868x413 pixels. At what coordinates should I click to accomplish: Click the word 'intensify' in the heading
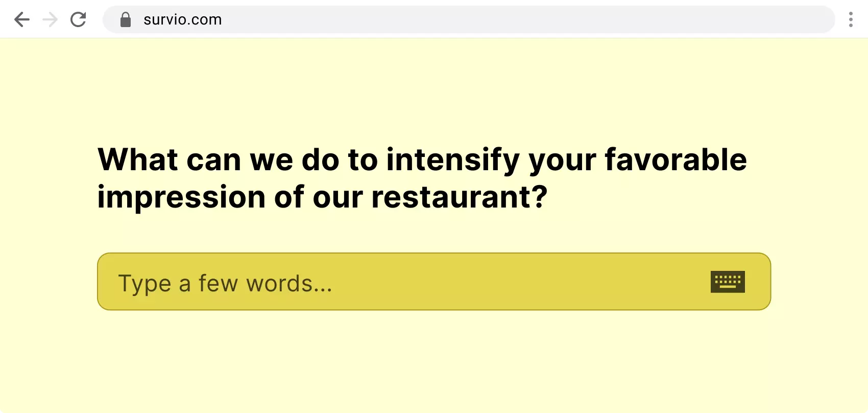click(453, 160)
